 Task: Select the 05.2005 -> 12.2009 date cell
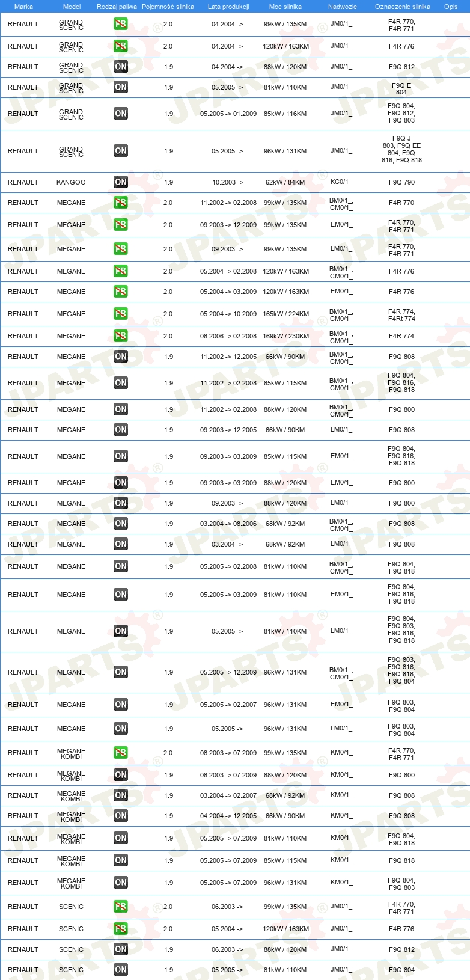point(228,672)
